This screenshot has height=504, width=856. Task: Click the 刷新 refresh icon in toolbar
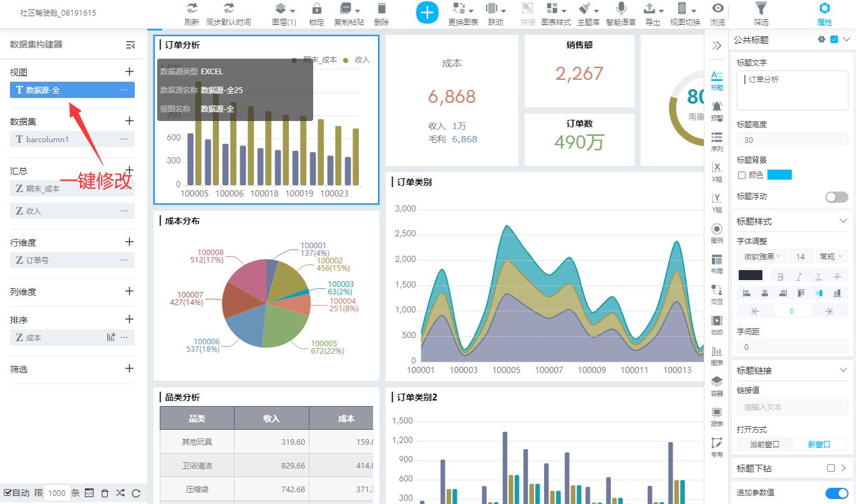point(192,9)
